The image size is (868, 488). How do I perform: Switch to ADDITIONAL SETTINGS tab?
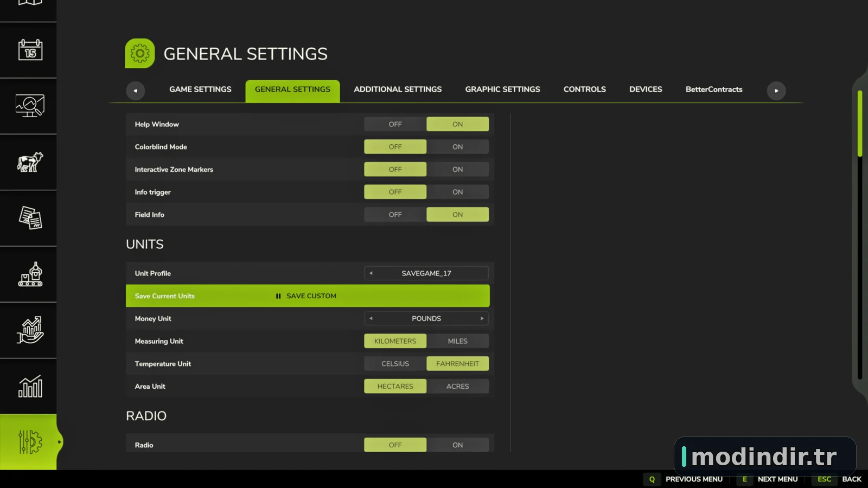(398, 89)
